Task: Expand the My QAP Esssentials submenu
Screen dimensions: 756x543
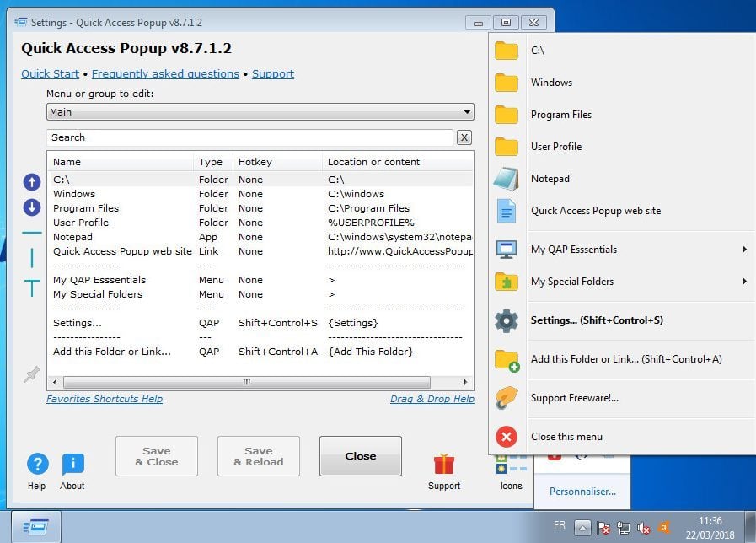Action: (x=622, y=250)
